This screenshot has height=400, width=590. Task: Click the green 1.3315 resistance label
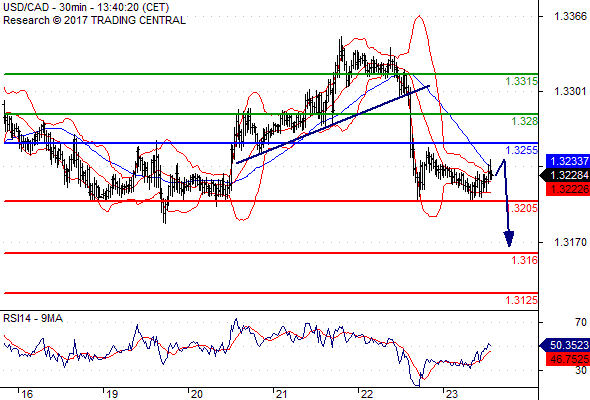522,81
